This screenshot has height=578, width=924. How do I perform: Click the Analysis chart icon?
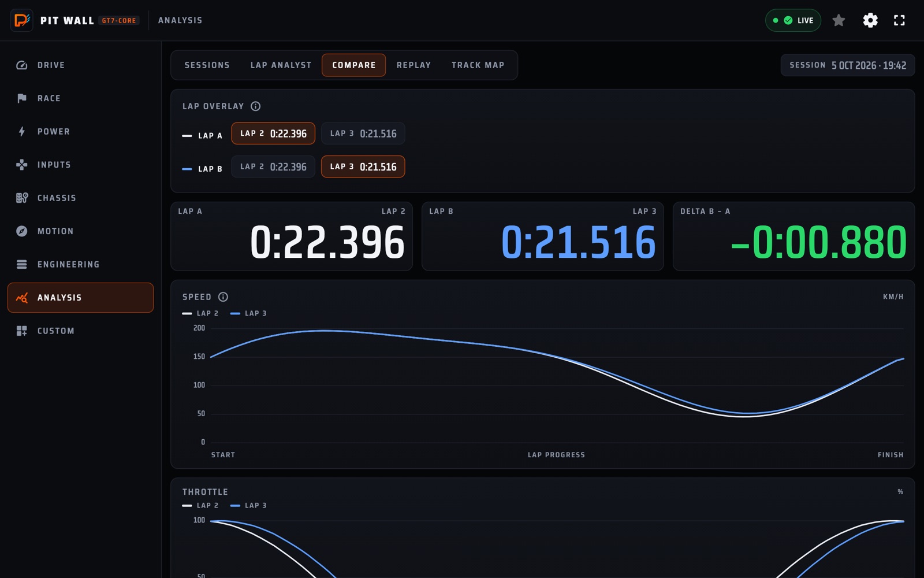(22, 298)
